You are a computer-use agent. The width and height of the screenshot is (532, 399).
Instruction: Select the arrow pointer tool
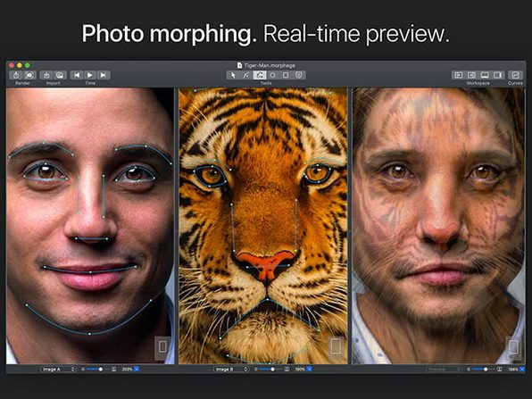(x=233, y=75)
